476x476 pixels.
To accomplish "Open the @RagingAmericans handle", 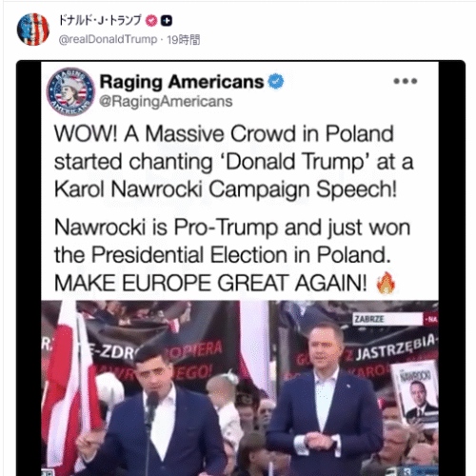I will point(166,102).
